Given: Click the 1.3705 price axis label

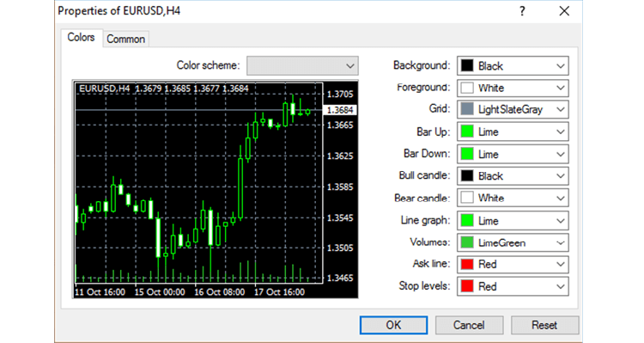Looking at the screenshot, I should click(340, 95).
